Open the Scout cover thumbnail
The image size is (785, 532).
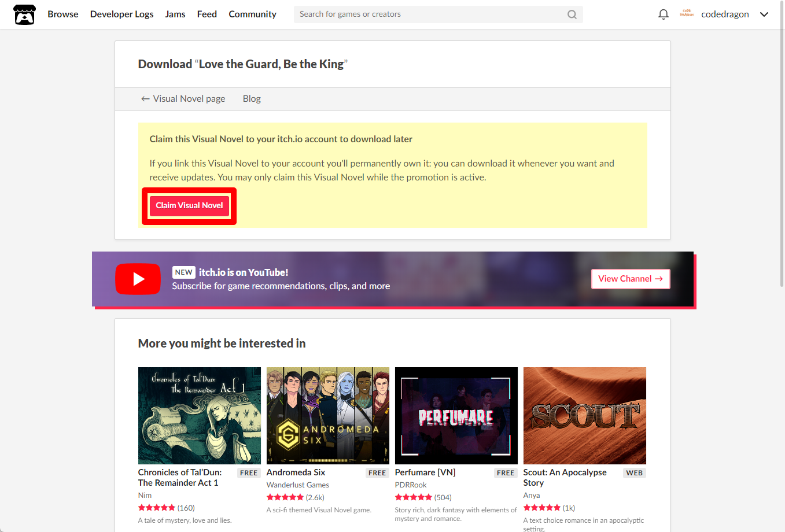tap(585, 416)
